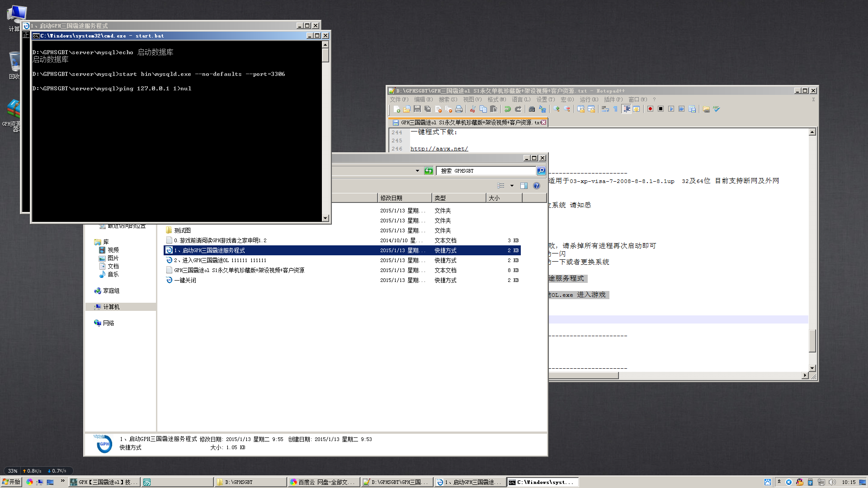Start macro recording with red record icon
Image resolution: width=868 pixels, height=488 pixels.
point(650,109)
